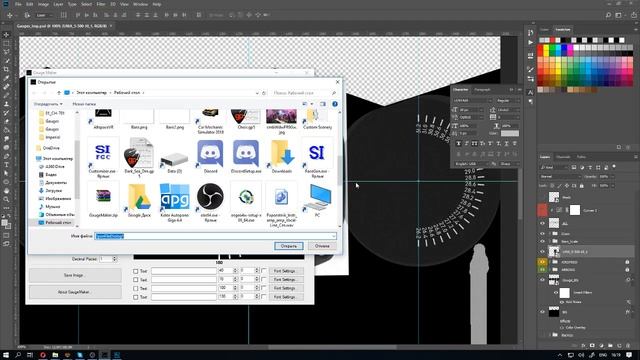Expand the AIRSPEED layer group
The width and height of the screenshot is (640, 360).
click(550, 262)
